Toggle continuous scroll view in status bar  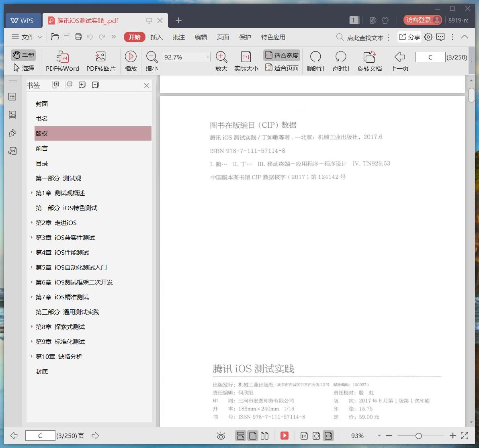tap(241, 436)
